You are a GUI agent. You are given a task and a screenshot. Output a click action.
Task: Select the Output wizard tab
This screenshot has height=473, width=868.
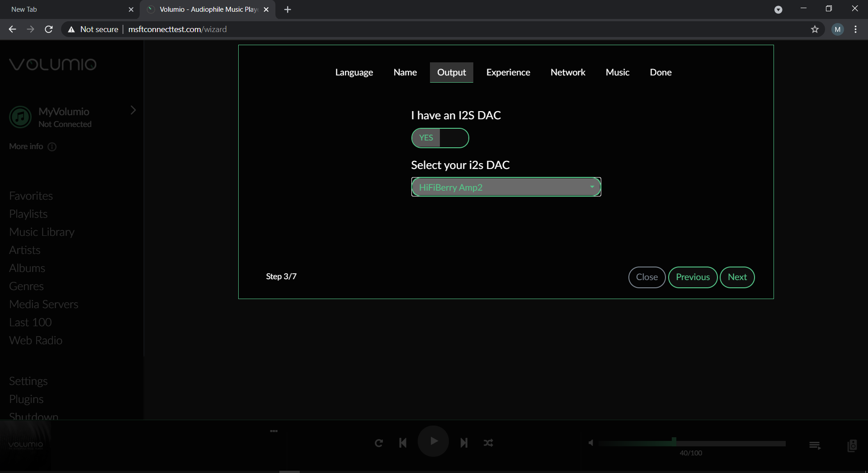pyautogui.click(x=451, y=72)
